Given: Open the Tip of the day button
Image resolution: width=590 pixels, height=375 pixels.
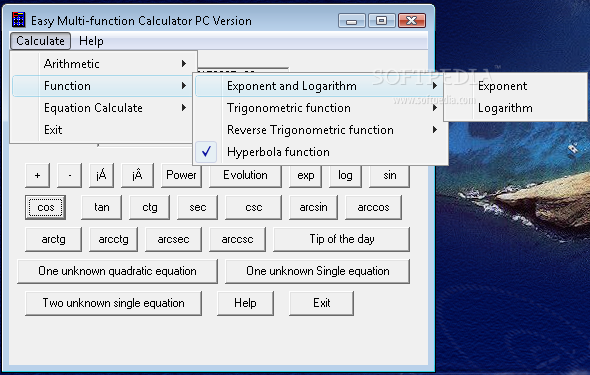Looking at the screenshot, I should tap(341, 239).
